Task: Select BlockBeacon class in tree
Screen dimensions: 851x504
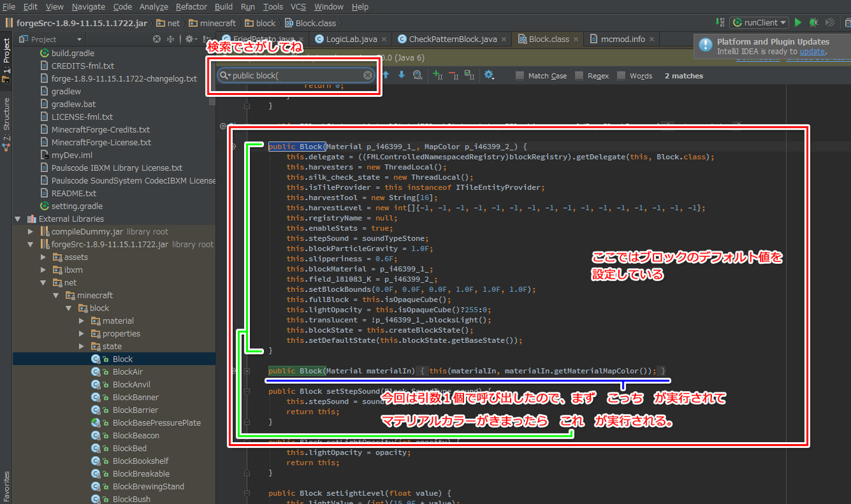Action: pyautogui.click(x=135, y=436)
